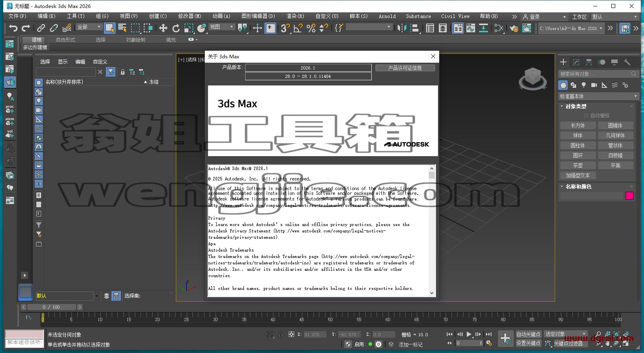Open the 文件(F) menu

point(17,16)
